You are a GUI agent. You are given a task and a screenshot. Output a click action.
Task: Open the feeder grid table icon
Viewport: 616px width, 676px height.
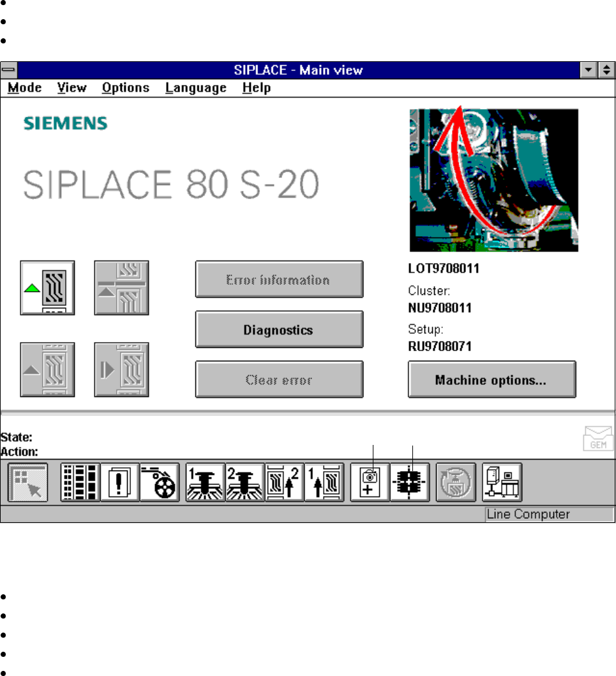coord(80,483)
